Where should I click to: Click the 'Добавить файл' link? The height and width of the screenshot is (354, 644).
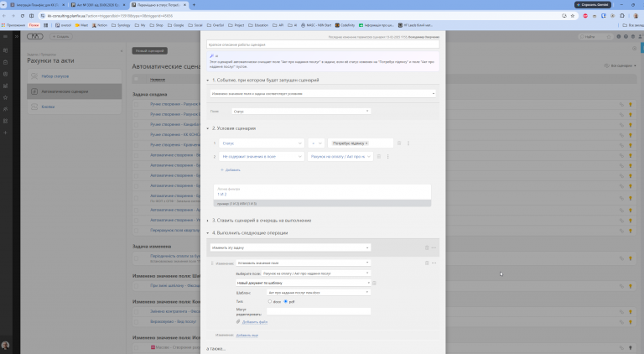(255, 322)
